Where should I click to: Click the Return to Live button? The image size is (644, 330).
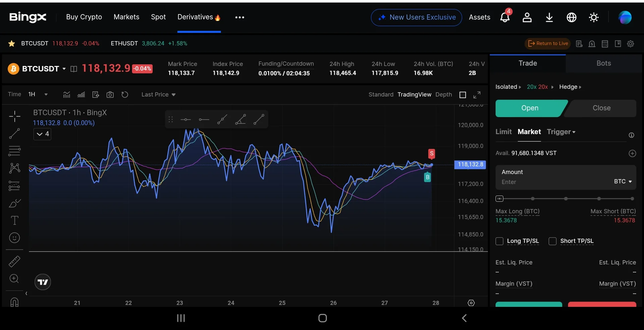tap(548, 44)
